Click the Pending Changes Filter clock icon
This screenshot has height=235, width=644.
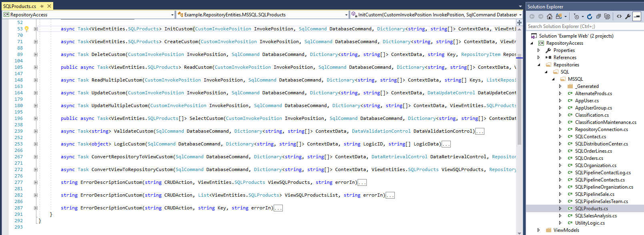576,16
